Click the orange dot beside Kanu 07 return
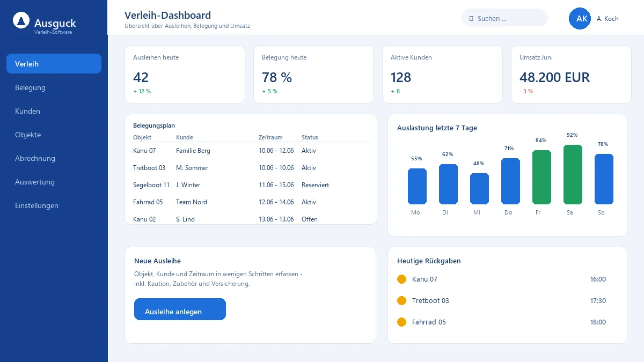Image resolution: width=644 pixels, height=362 pixels. pyautogui.click(x=401, y=279)
